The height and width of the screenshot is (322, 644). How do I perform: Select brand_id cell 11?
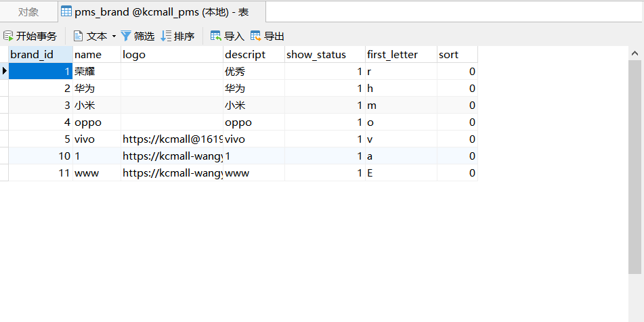point(41,172)
